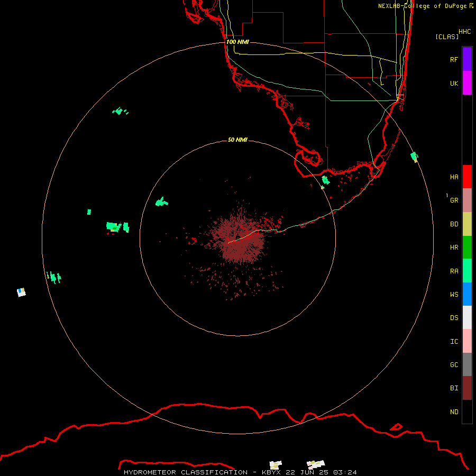Click the purple RF legend swatch
The width and height of the screenshot is (476, 476).
pyautogui.click(x=467, y=59)
